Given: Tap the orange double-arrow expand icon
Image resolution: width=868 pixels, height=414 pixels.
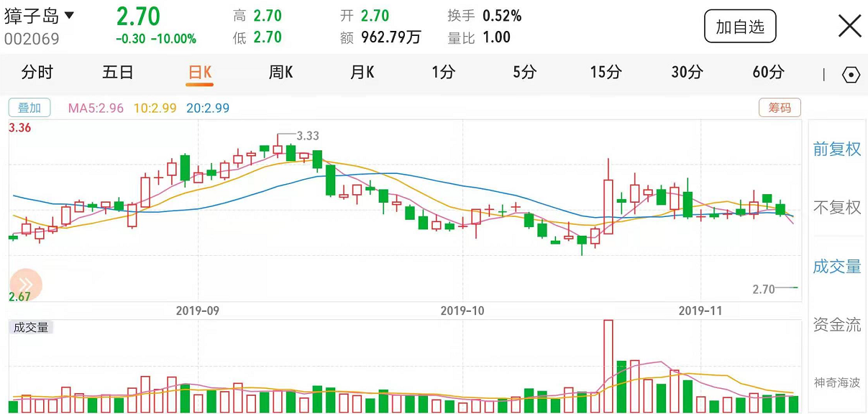Looking at the screenshot, I should click(x=26, y=283).
